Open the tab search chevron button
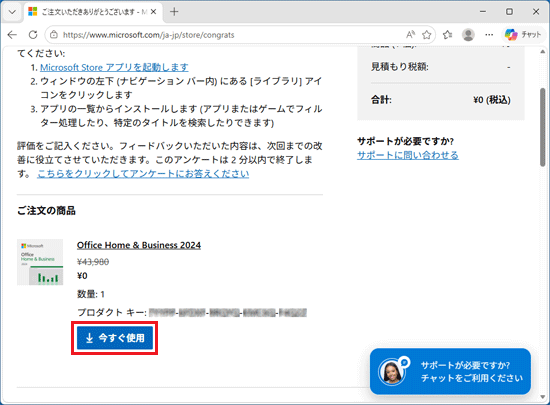Viewport: 550px width, 405px height. tap(12, 12)
